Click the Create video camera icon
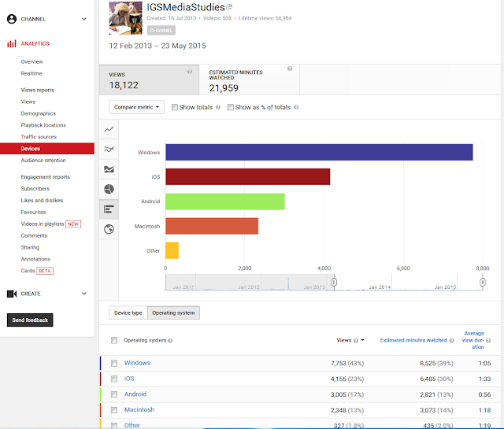Viewport: 504px width, 429px height. tap(12, 294)
